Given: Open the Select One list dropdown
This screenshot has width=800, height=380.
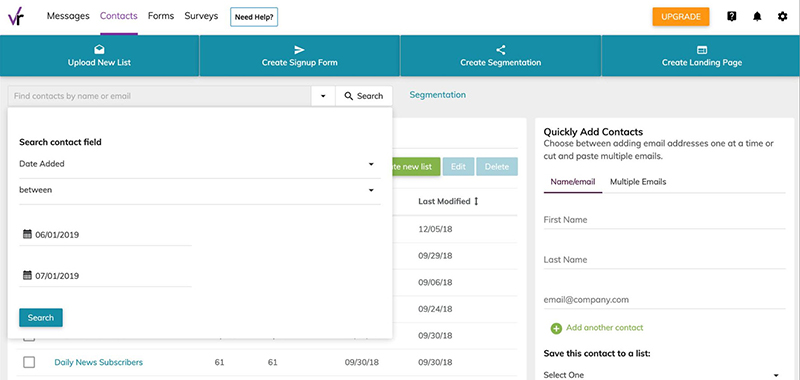Looking at the screenshot, I should tap(665, 375).
